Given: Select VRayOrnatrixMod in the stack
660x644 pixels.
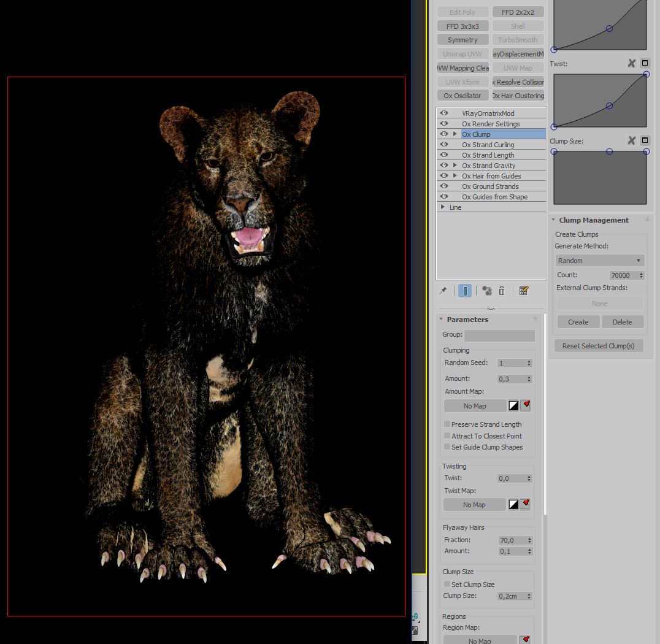Looking at the screenshot, I should click(488, 113).
